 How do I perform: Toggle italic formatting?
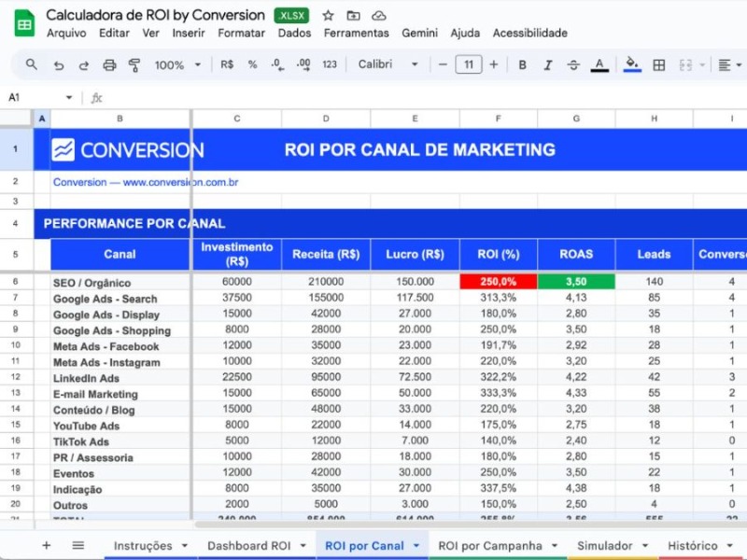(x=548, y=65)
